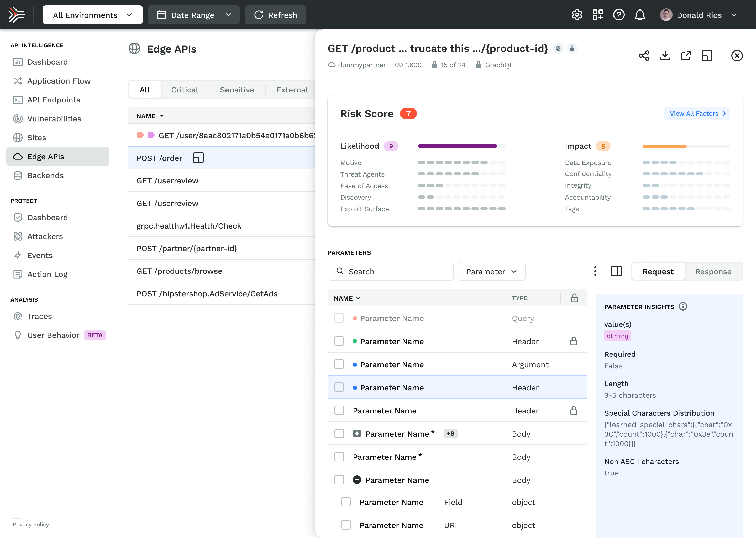Click the parameters Search input field
The image size is (756, 538).
[391, 271]
